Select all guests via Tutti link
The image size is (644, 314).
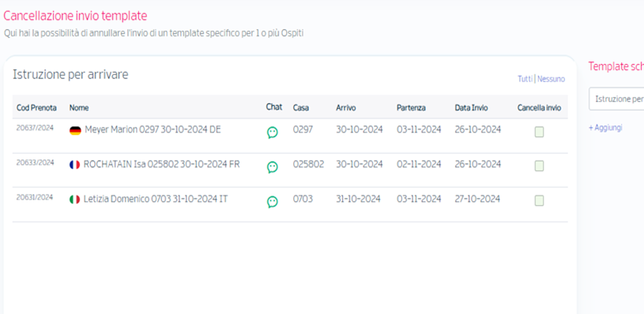tap(525, 79)
